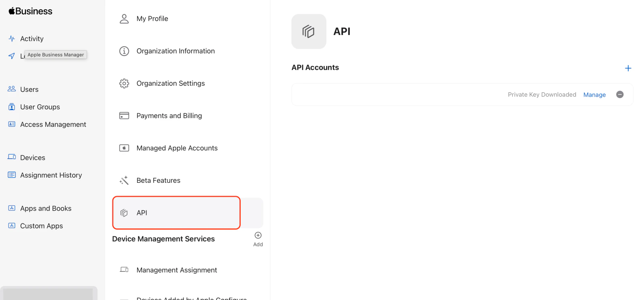Click the Locations arrow icon
644x300 pixels.
point(12,56)
